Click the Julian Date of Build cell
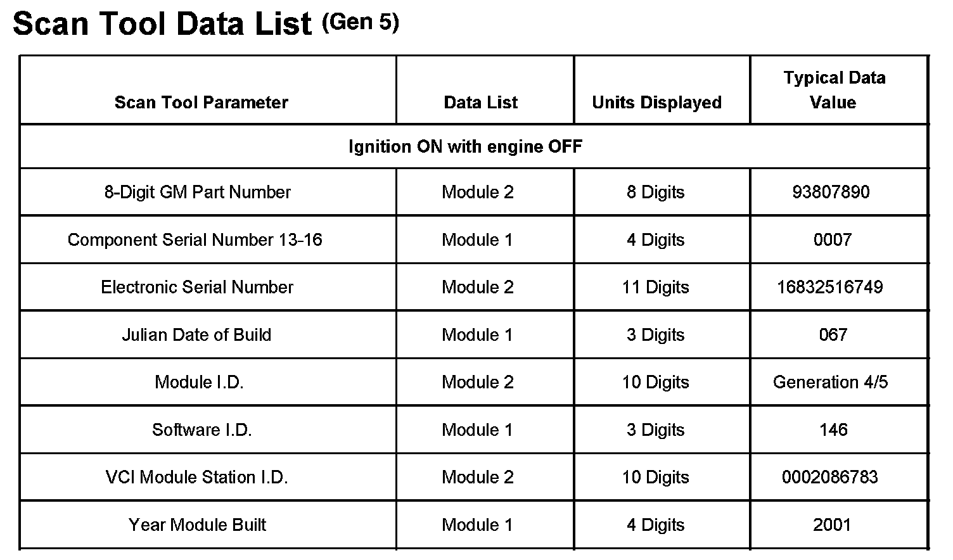 pyautogui.click(x=196, y=334)
